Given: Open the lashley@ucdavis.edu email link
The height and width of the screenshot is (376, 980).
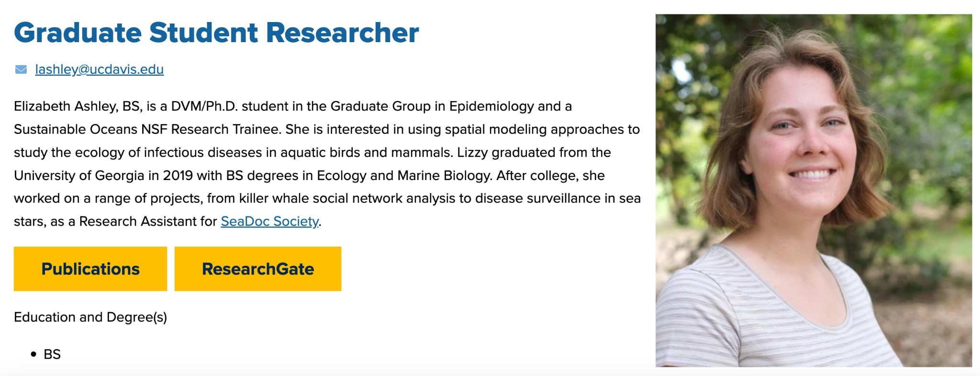Looking at the screenshot, I should pyautogui.click(x=99, y=70).
